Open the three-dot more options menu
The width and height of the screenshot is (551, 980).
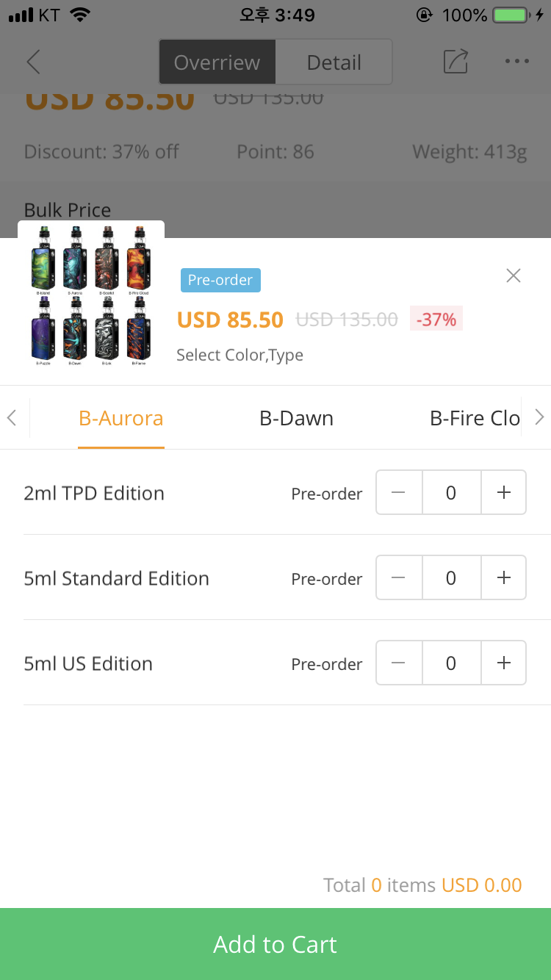(517, 62)
